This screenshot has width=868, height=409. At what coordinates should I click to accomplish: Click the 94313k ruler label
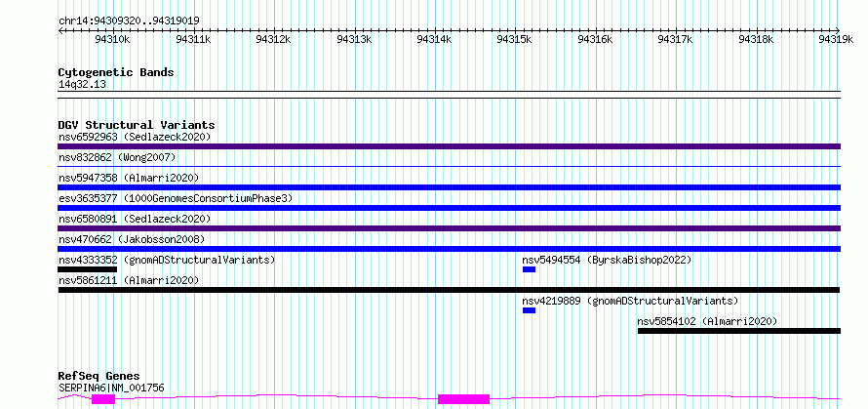click(354, 39)
